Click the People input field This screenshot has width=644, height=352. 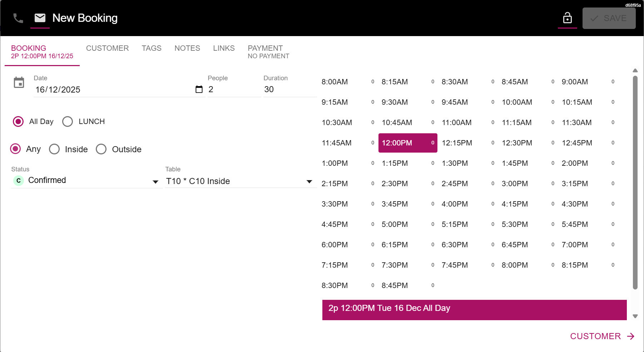[x=234, y=89]
